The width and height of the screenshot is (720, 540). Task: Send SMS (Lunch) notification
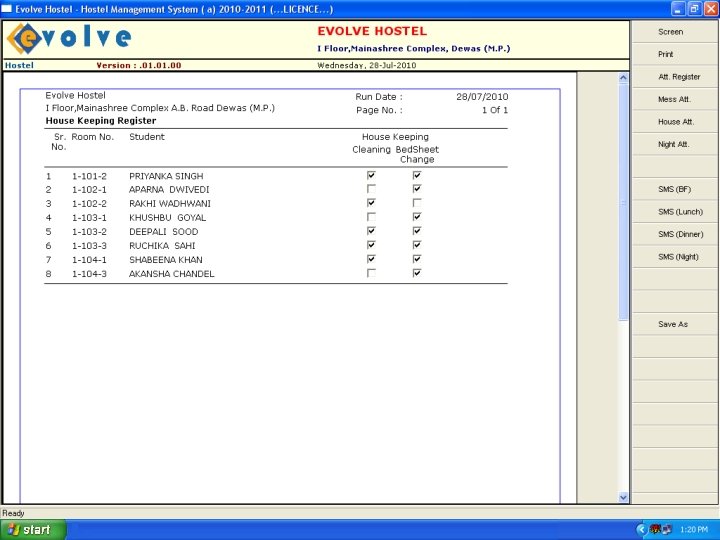(675, 212)
